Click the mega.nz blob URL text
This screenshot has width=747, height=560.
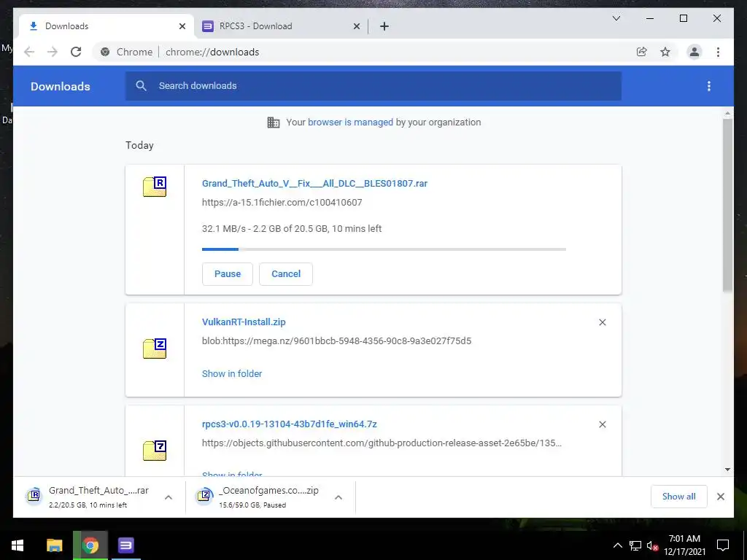(336, 341)
